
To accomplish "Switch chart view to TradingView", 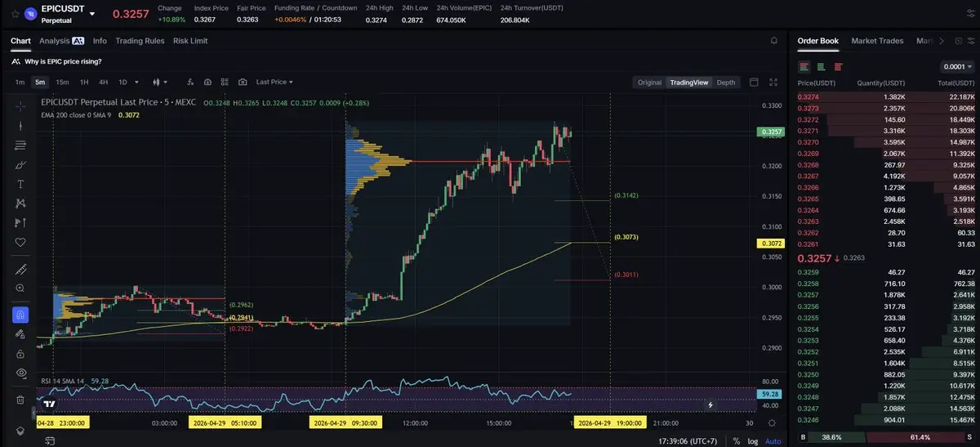I will point(688,82).
